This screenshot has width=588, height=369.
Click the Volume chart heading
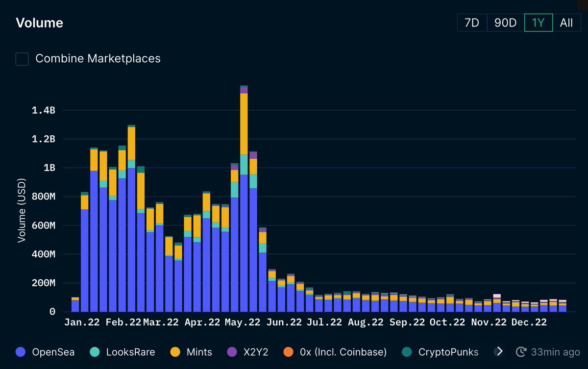click(40, 23)
